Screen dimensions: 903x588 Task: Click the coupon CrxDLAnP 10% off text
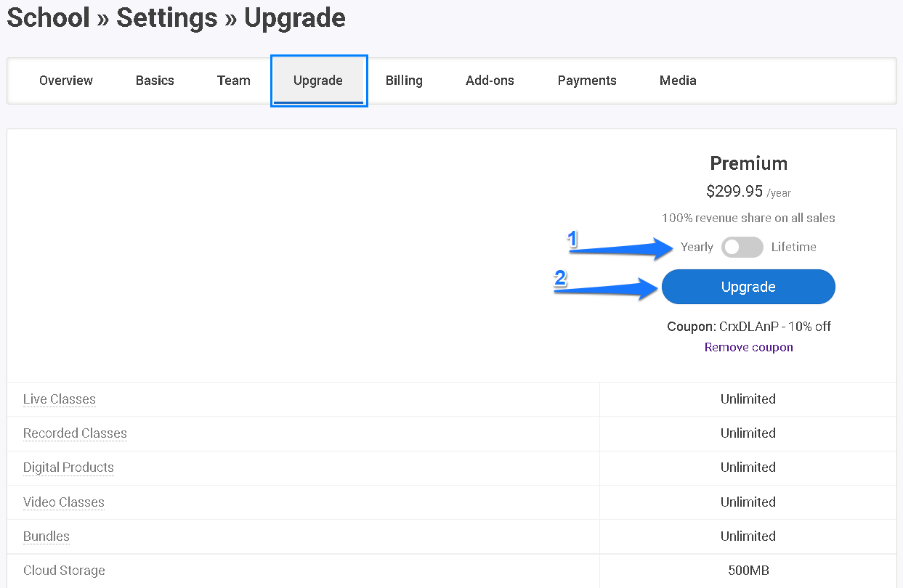point(748,327)
